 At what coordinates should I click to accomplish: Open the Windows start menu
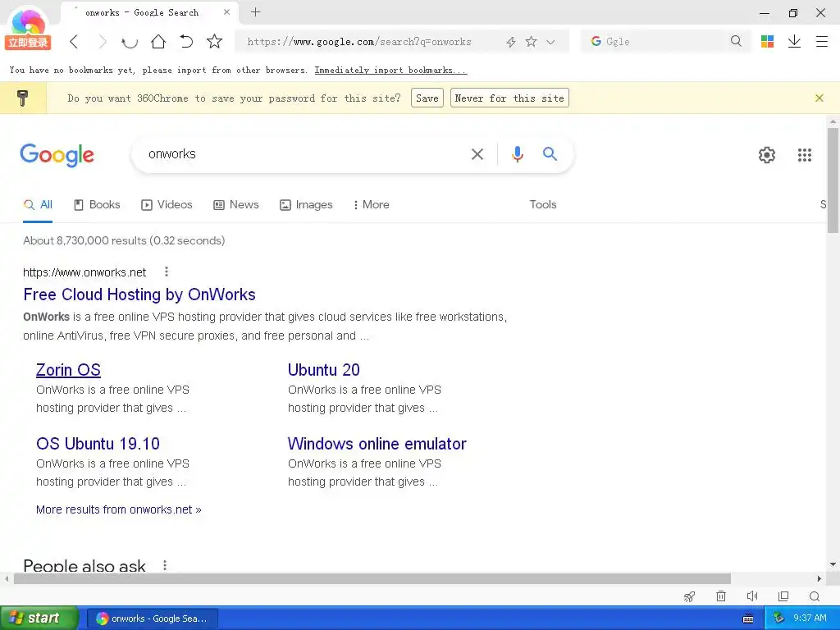click(x=39, y=619)
